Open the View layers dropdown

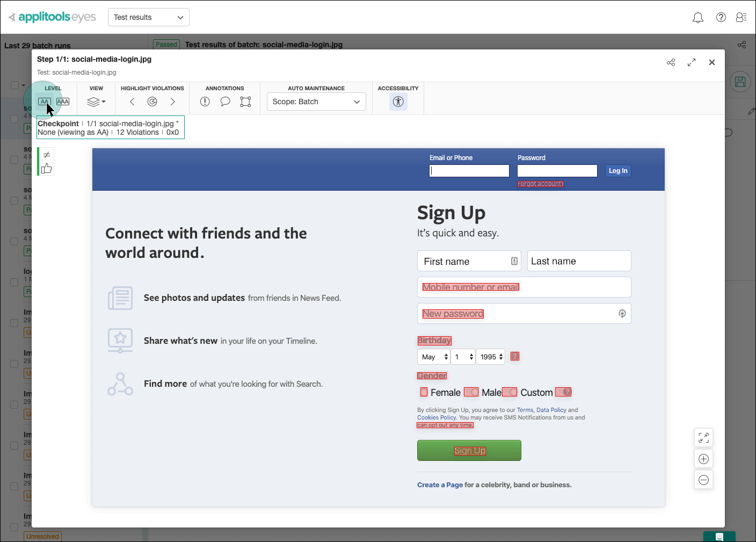pyautogui.click(x=96, y=102)
